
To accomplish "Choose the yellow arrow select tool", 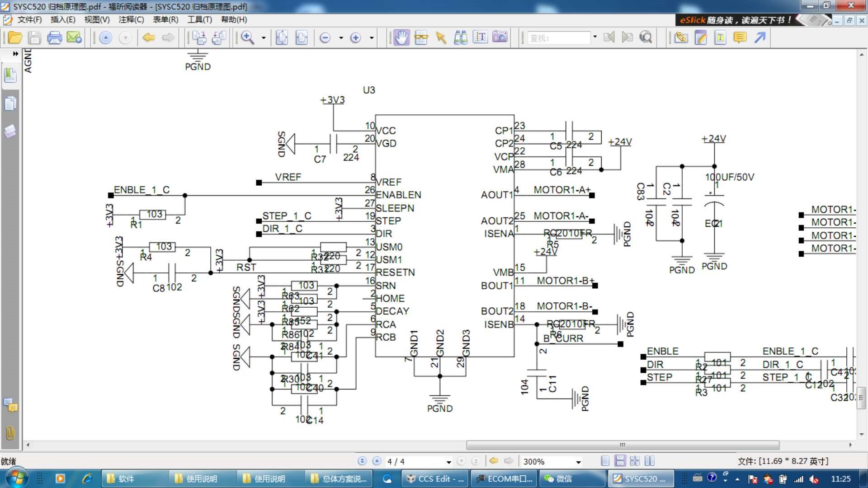I will [x=441, y=38].
